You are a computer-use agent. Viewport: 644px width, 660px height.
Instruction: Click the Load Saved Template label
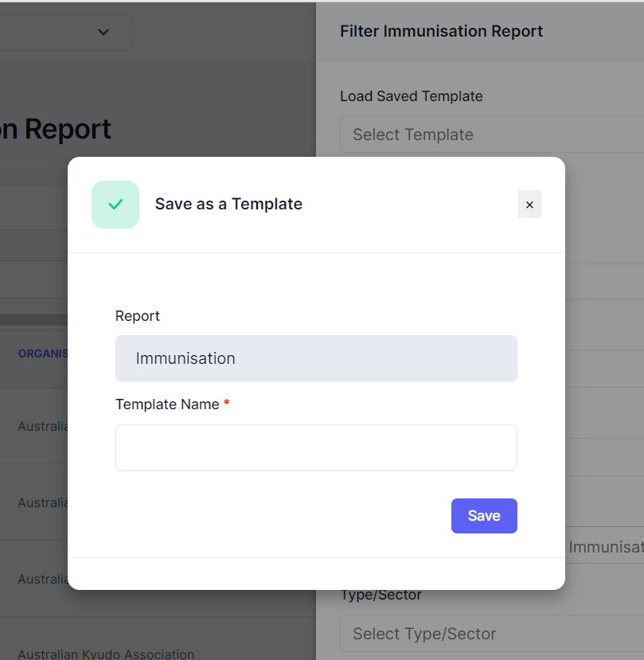pyautogui.click(x=411, y=96)
